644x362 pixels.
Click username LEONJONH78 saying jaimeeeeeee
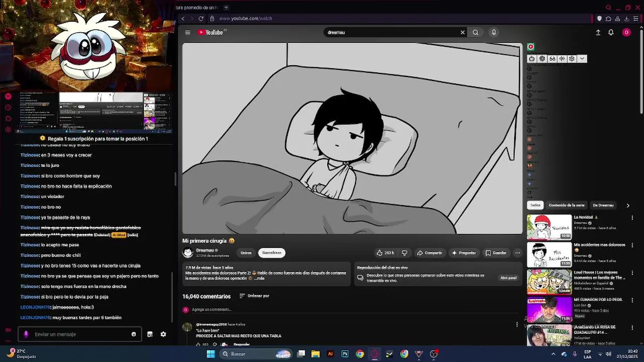coord(35,307)
